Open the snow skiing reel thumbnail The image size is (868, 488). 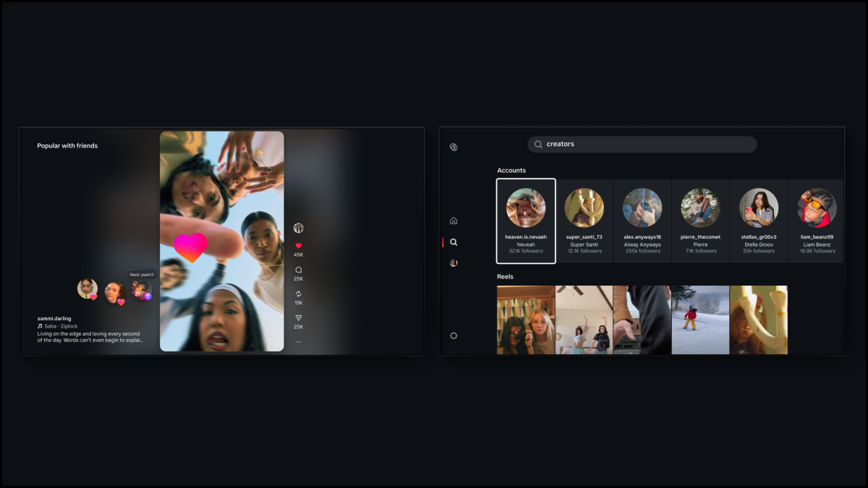(x=699, y=320)
